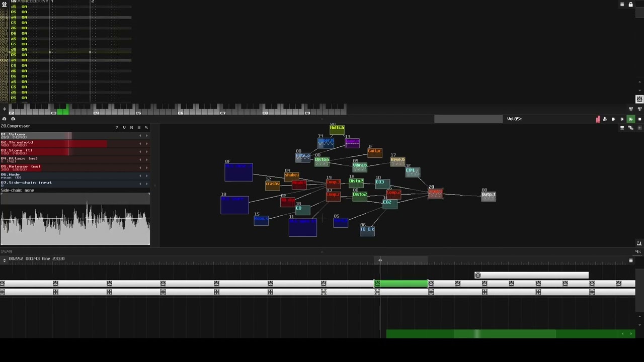Select the Vibra.o module node
644x362 pixels.
pos(360,166)
